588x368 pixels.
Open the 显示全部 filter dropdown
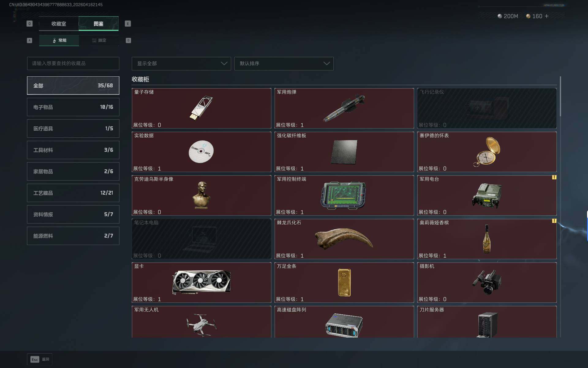[181, 63]
